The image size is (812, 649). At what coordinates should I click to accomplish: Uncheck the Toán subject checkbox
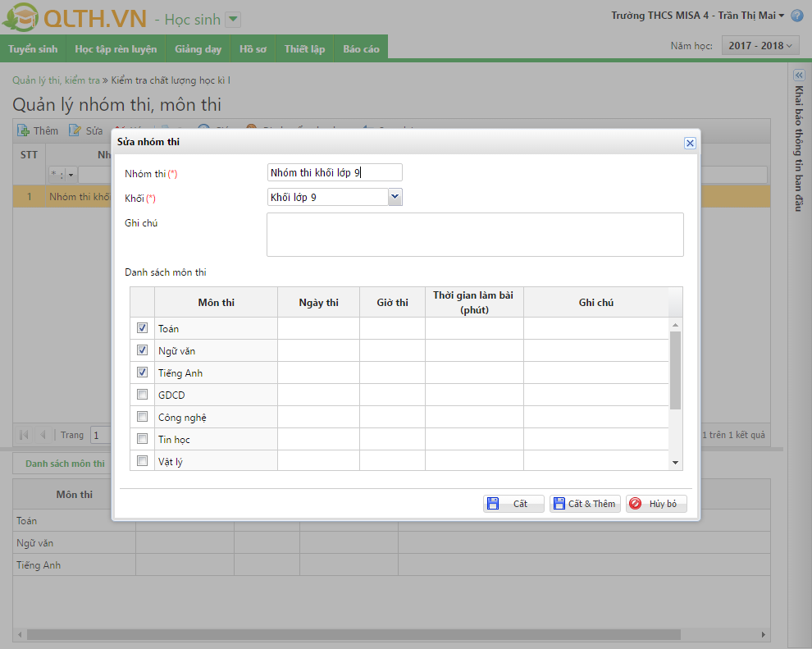tap(142, 328)
